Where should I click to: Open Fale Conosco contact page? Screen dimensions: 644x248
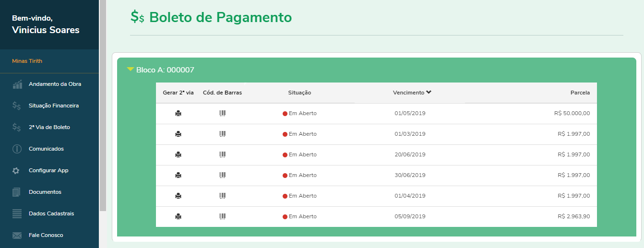click(x=46, y=235)
